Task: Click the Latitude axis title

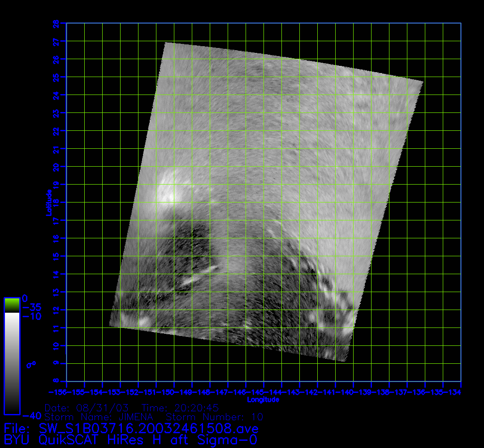Action: (48, 202)
